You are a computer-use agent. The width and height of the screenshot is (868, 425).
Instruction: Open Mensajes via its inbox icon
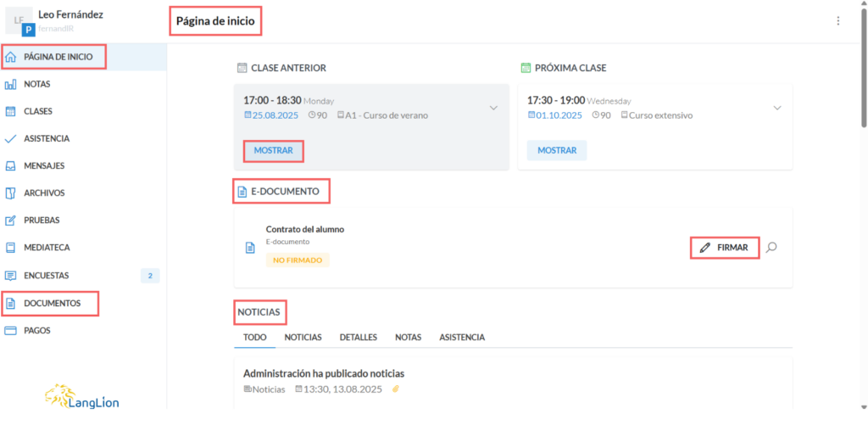coord(11,166)
